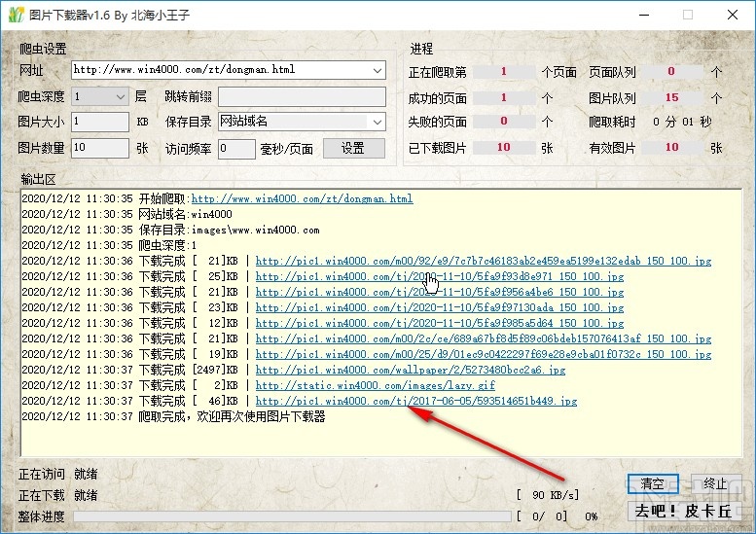Screen dimensions: 756x534
Task: Click the 爬取耗时 0 分 01 秒 value
Action: click(x=682, y=122)
